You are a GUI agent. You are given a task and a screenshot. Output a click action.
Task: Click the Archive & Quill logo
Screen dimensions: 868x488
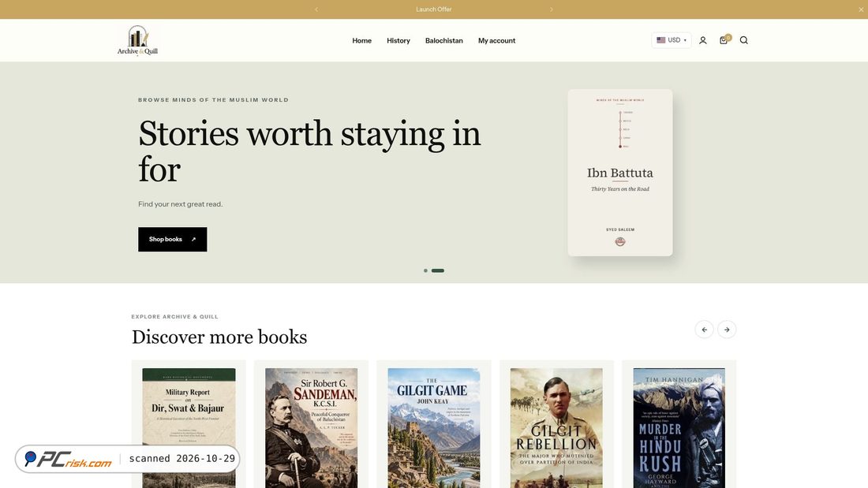pos(137,40)
